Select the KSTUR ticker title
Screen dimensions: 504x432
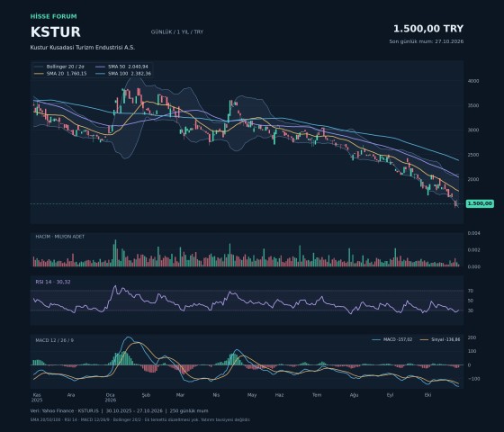point(55,32)
